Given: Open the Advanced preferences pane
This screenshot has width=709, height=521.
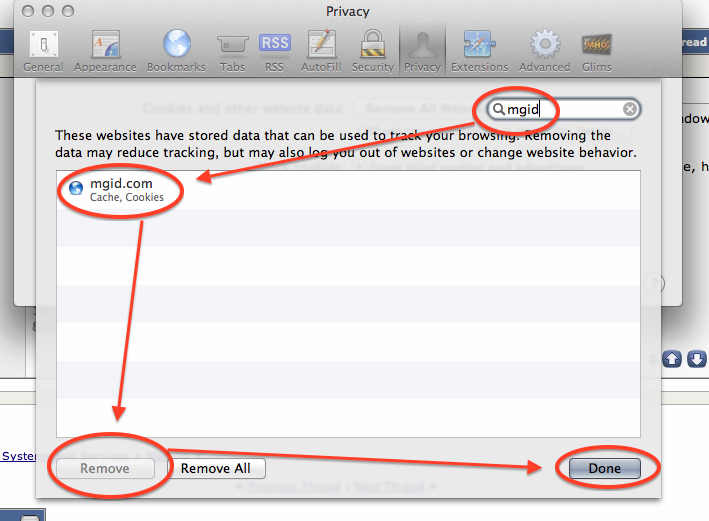Looking at the screenshot, I should (544, 51).
